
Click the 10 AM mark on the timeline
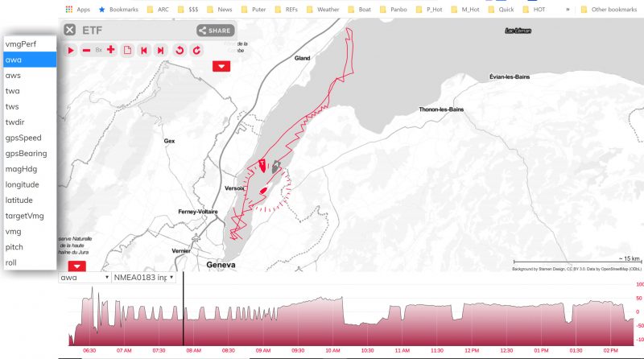click(x=332, y=350)
